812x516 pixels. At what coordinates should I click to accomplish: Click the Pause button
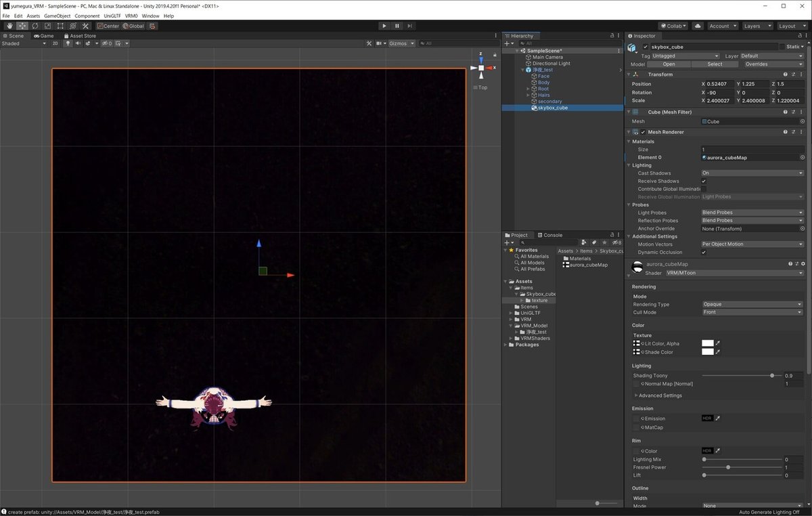[397, 26]
